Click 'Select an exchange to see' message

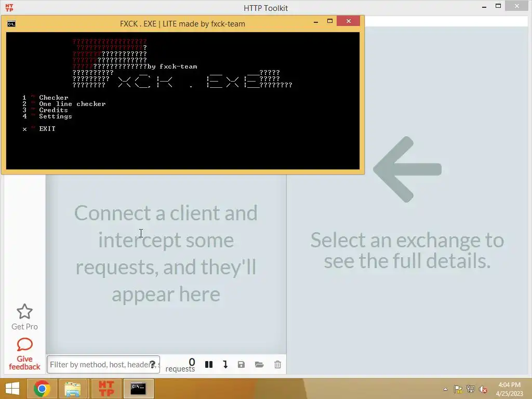(x=407, y=250)
